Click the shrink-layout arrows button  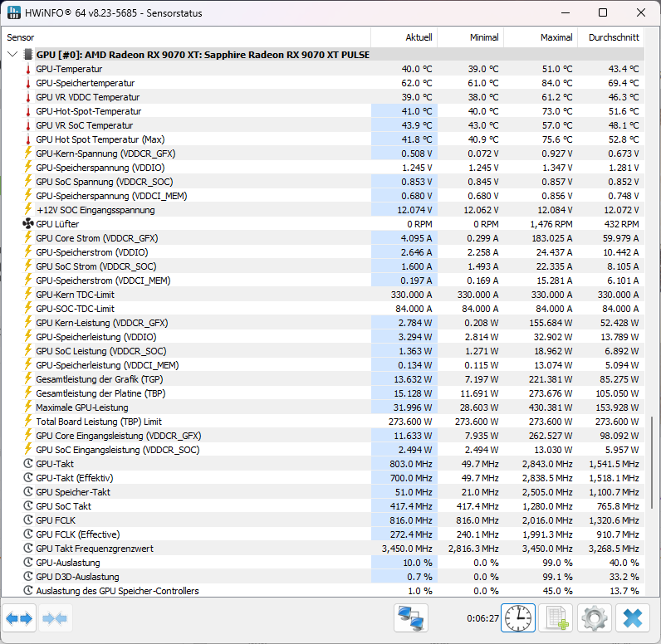point(56,618)
